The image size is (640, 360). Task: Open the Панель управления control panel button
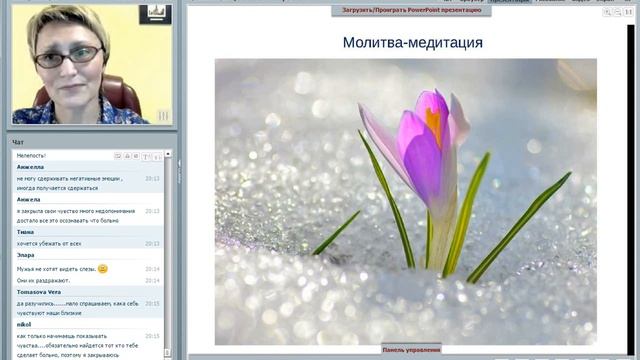click(411, 349)
